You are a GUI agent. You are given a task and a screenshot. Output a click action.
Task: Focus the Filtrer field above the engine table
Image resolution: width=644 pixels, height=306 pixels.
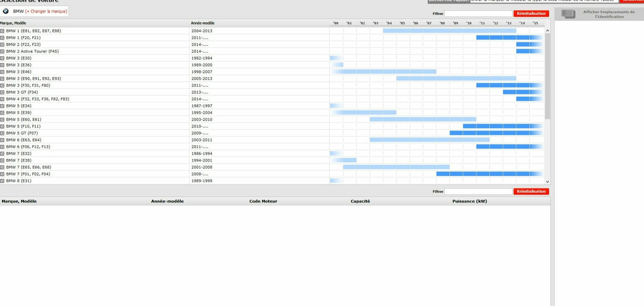coord(478,191)
